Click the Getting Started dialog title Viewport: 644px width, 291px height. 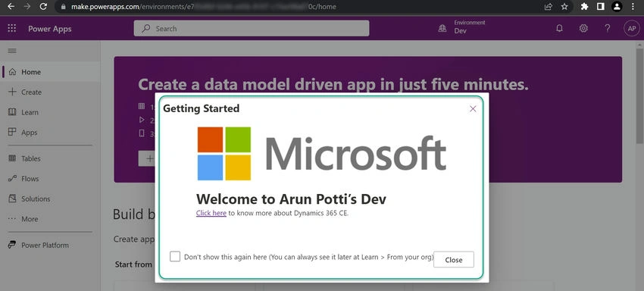[202, 108]
